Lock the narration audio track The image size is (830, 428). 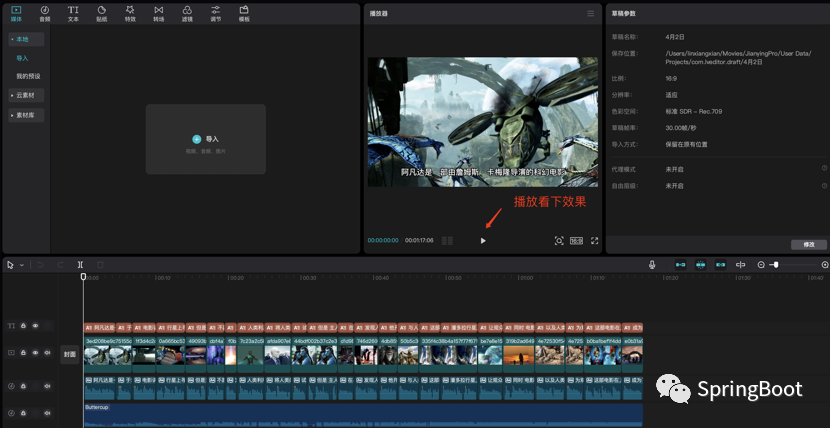pyautogui.click(x=23, y=386)
